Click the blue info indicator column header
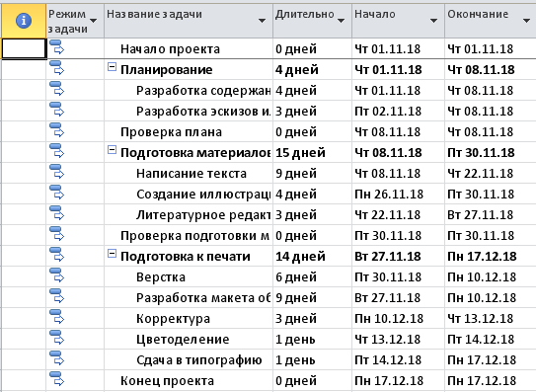This screenshot has width=536, height=392. click(x=24, y=21)
